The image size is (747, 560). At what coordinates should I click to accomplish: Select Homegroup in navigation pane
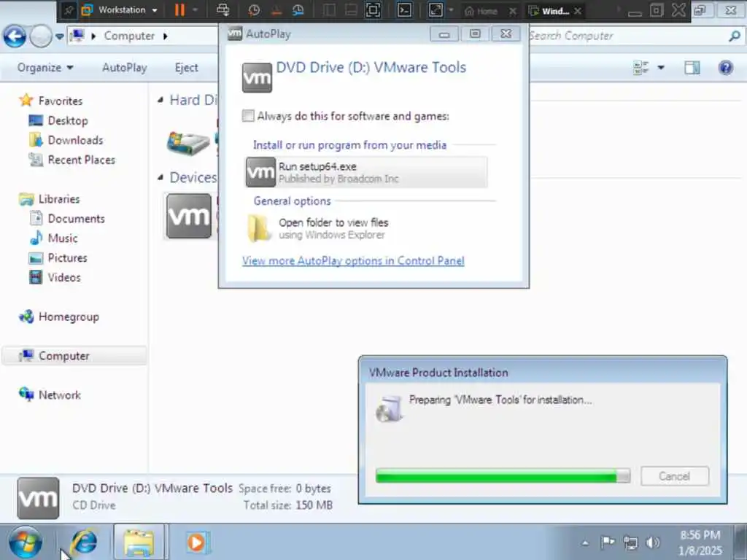[69, 316]
